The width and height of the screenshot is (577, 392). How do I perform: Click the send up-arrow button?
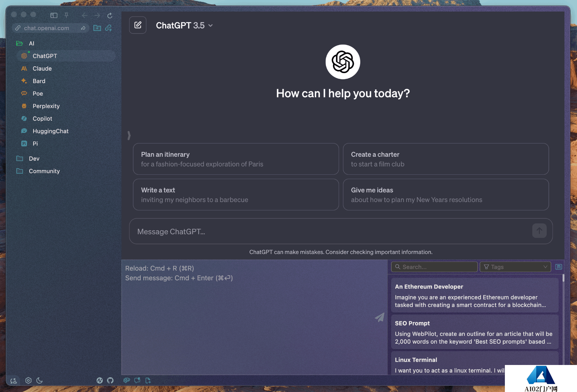click(x=539, y=231)
